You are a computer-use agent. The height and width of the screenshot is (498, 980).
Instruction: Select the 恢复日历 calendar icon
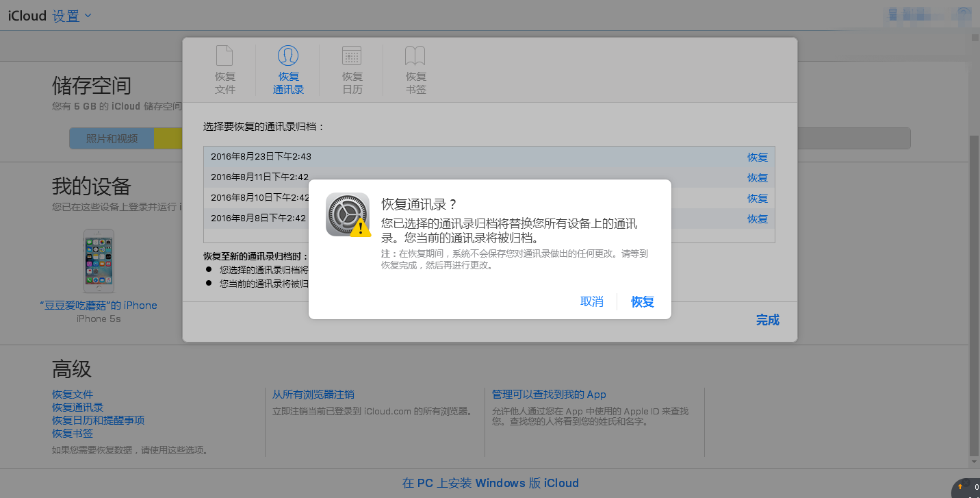[352, 57]
